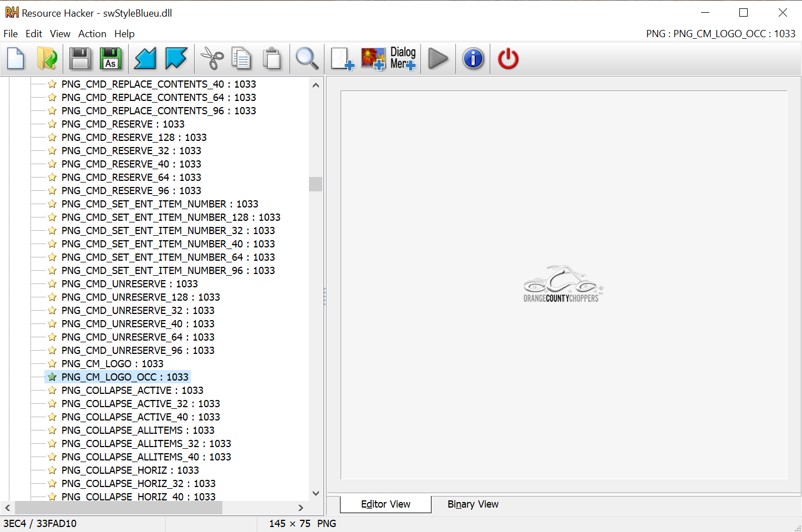Select PNG_CMD_UNRESERVE_32 : 1033

click(x=138, y=310)
